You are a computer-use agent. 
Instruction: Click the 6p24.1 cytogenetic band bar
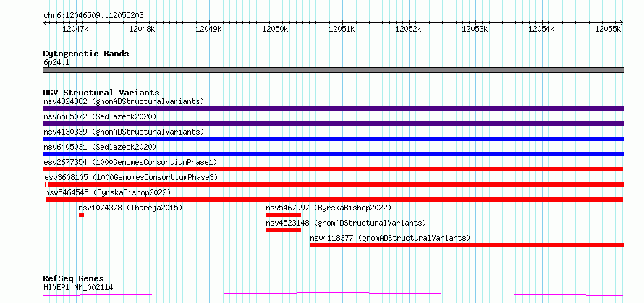click(x=333, y=70)
